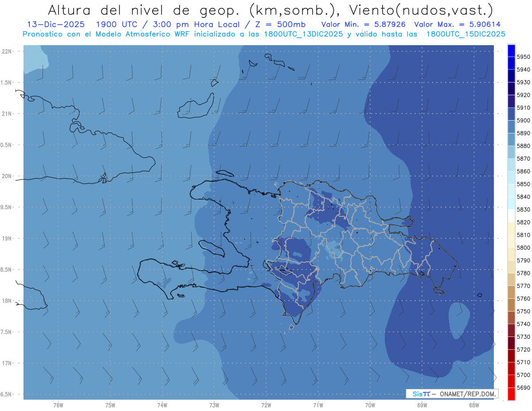532x411 pixels.
Task: Click the '71W' longitude axis label
Action: (x=318, y=405)
